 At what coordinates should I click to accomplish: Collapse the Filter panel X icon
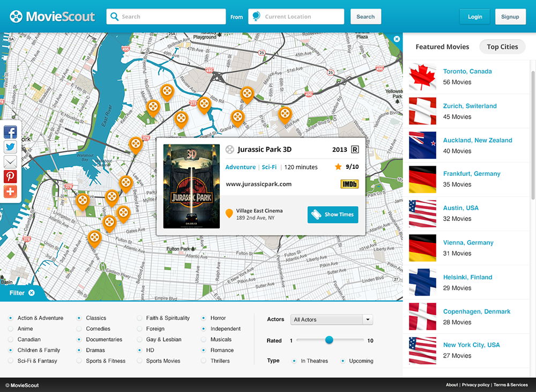click(32, 293)
